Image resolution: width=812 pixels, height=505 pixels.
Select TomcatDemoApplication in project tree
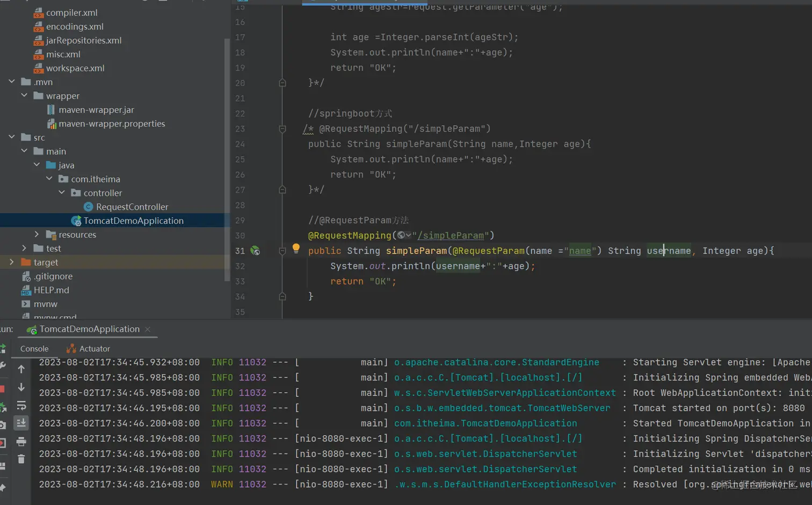click(134, 221)
